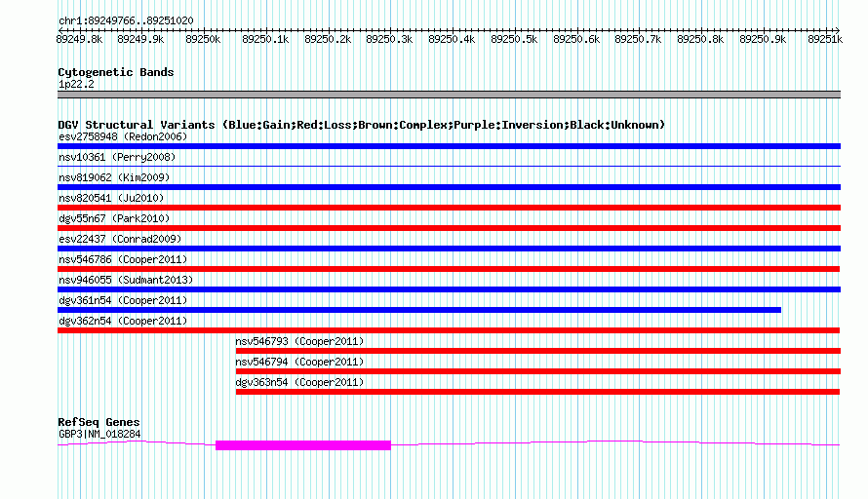Image resolution: width=868 pixels, height=499 pixels.
Task: Click the red nsv546793 loss bar
Action: tap(538, 351)
